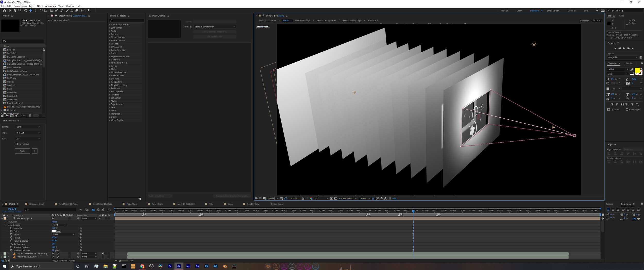Screen dimensions: 644x270
Task: Open the light type Point dropdown
Action: click(x=60, y=225)
